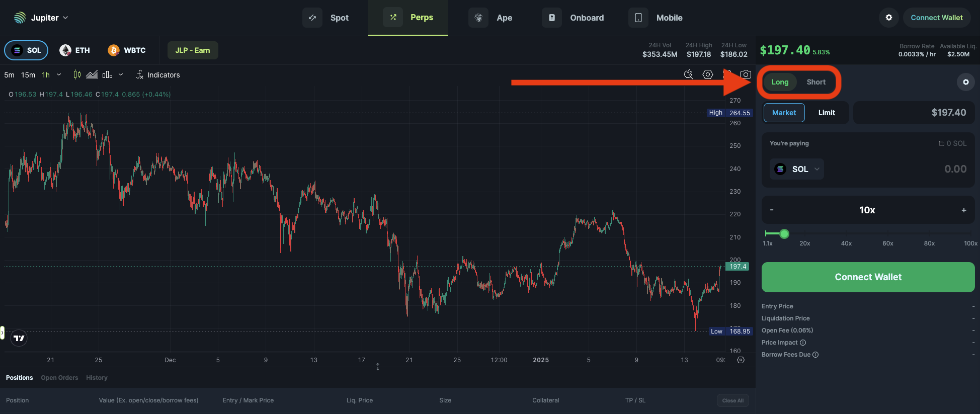Image resolution: width=980 pixels, height=414 pixels.
Task: Go to the Onboard tab
Action: [x=573, y=18]
